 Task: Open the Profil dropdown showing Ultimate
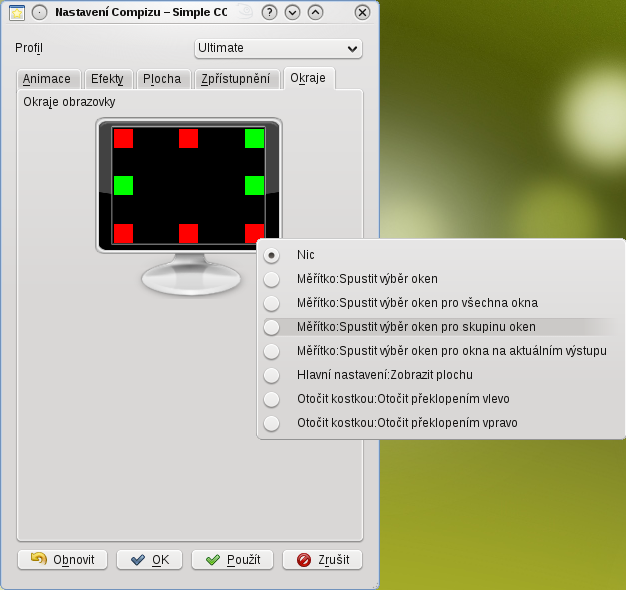click(278, 48)
